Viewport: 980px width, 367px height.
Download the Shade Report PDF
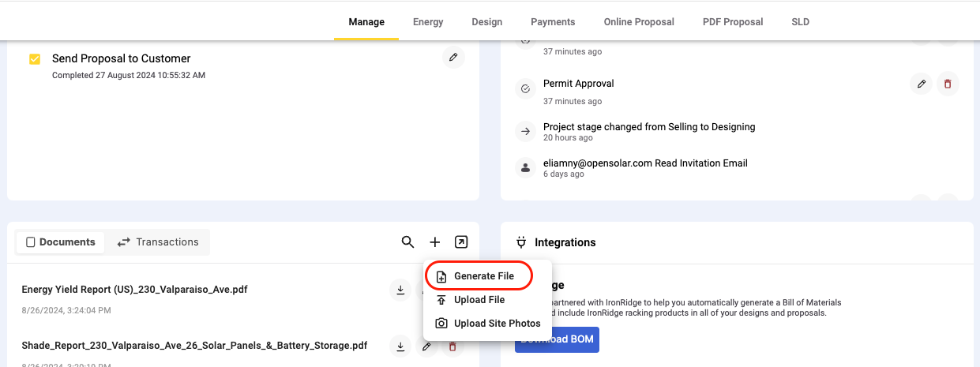[x=401, y=346]
